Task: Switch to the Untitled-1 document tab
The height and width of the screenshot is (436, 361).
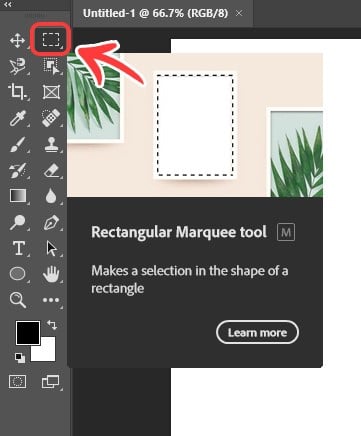Action: click(155, 13)
